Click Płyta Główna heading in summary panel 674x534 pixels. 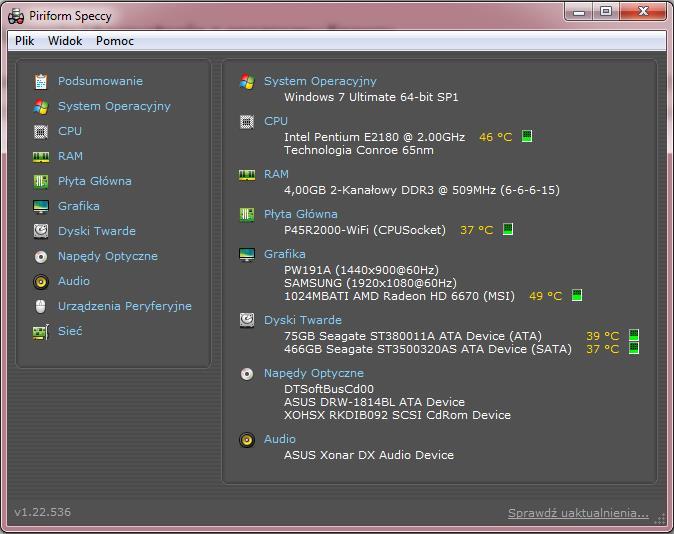(300, 214)
